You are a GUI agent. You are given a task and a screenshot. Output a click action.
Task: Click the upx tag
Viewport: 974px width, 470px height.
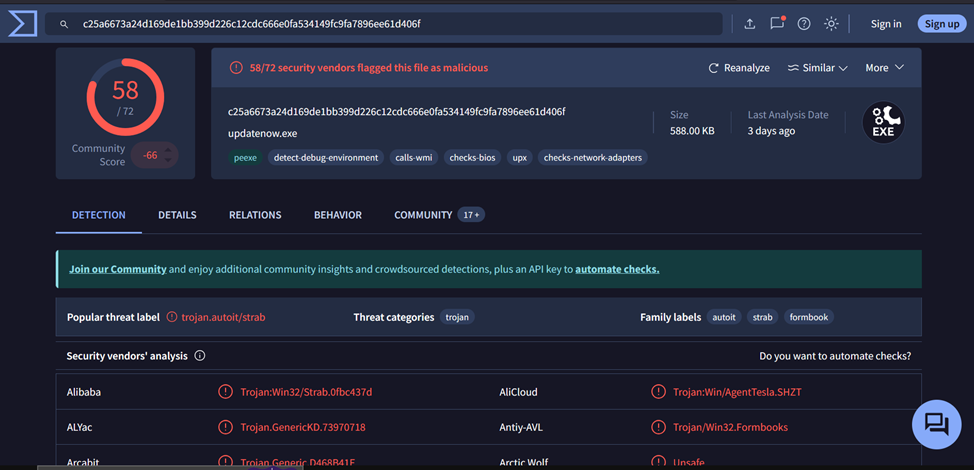[519, 158]
